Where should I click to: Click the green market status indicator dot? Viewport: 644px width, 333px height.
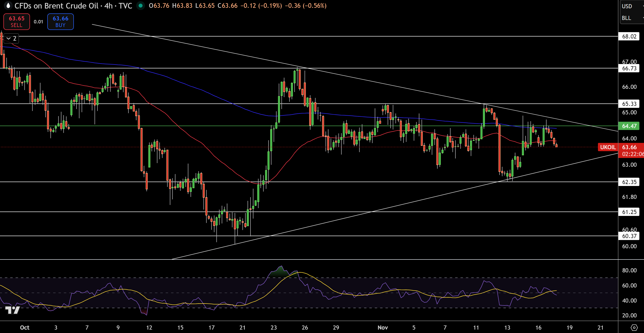[141, 6]
